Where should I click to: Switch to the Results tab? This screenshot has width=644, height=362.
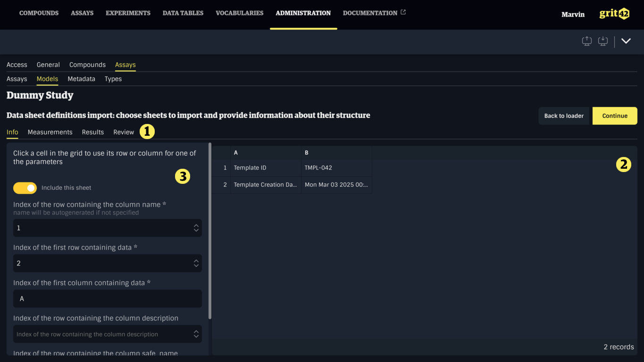[x=92, y=132]
